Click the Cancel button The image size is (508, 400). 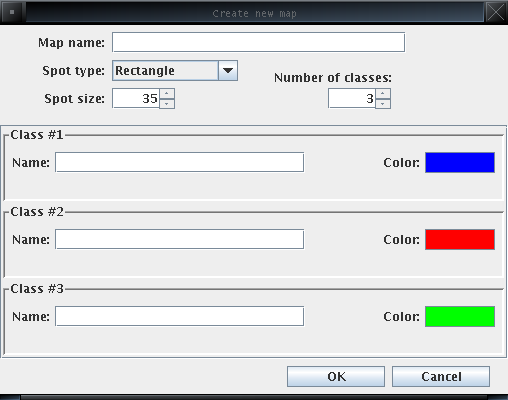[441, 377]
